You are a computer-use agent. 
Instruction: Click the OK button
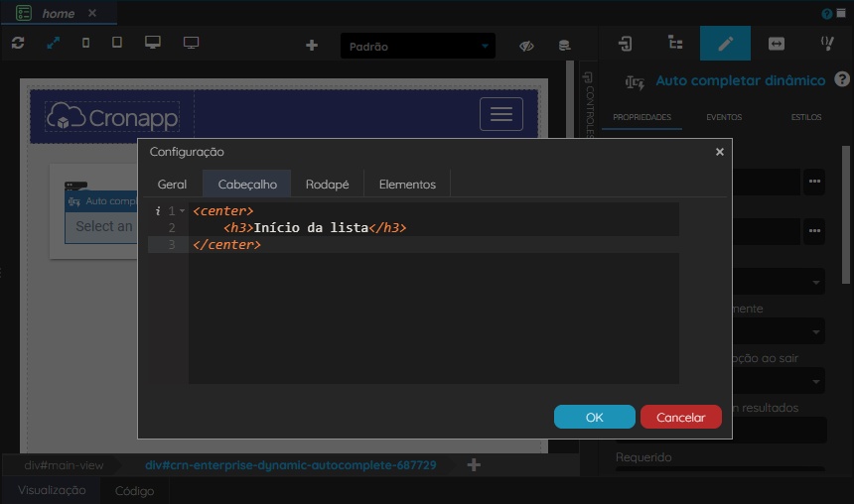click(x=594, y=417)
